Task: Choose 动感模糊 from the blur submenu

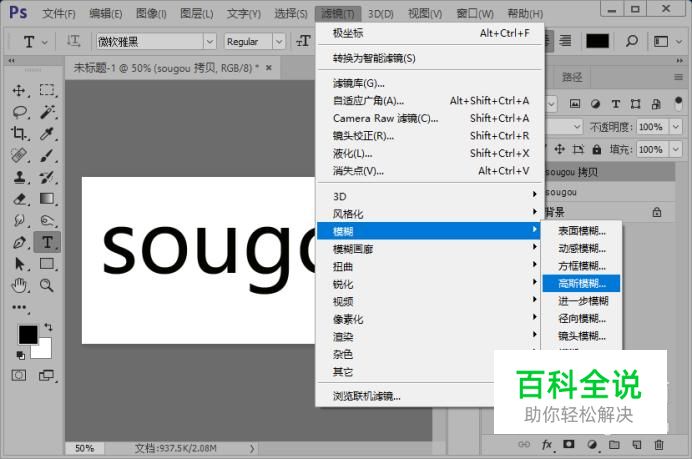Action: point(581,248)
